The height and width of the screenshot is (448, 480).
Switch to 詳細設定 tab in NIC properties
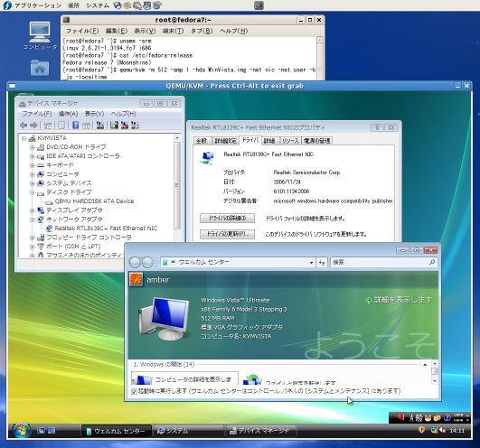pos(225,141)
